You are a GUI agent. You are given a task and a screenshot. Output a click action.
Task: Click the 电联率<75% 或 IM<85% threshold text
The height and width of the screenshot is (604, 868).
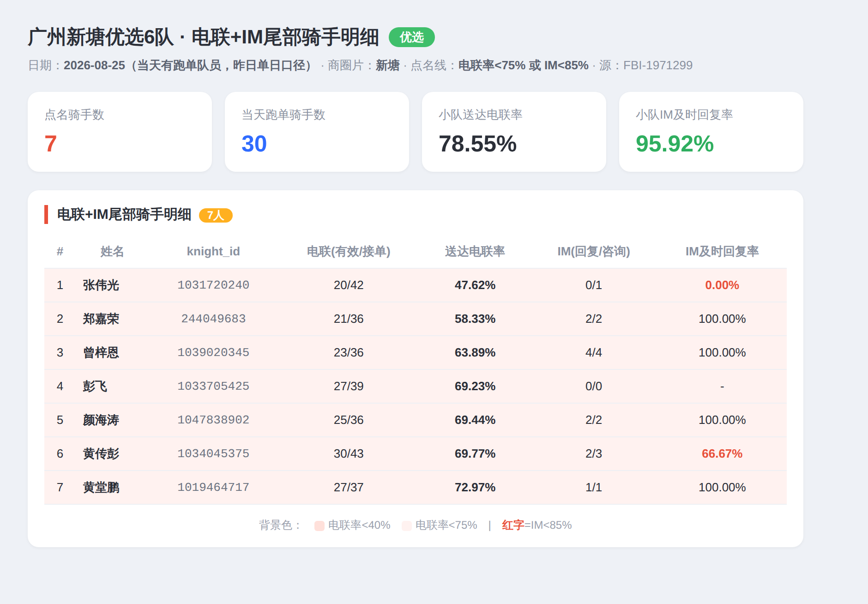click(x=523, y=65)
